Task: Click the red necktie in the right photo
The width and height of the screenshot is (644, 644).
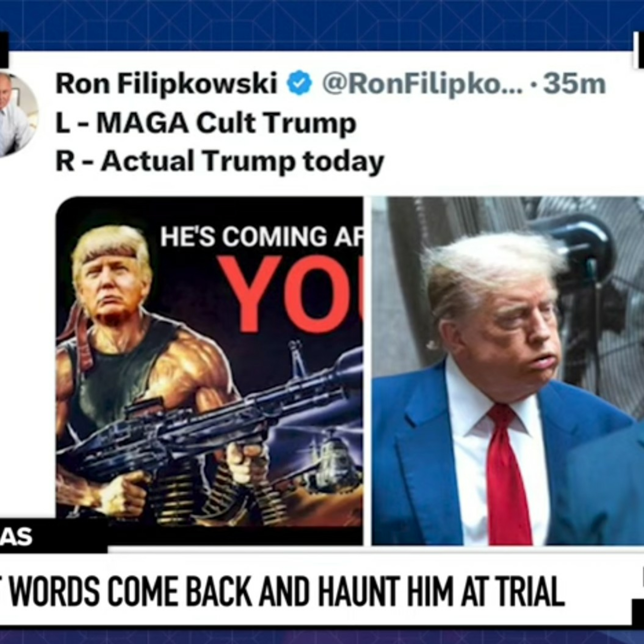Action: tap(506, 474)
